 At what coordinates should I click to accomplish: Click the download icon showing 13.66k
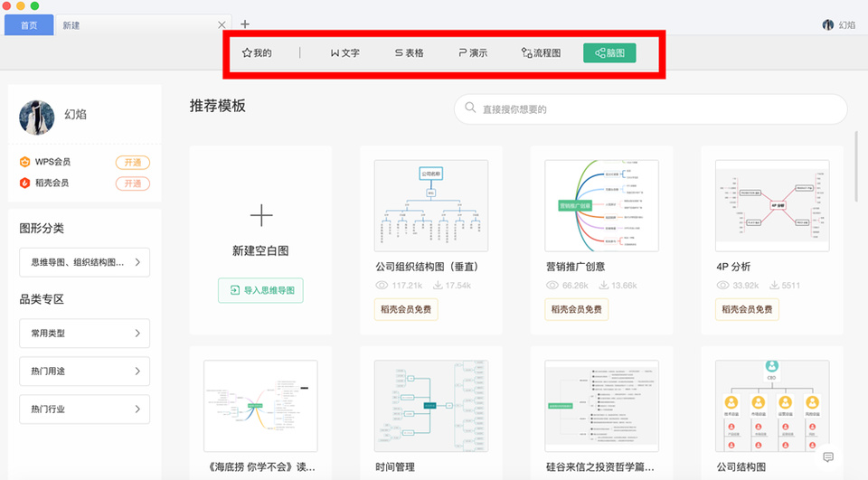603,285
